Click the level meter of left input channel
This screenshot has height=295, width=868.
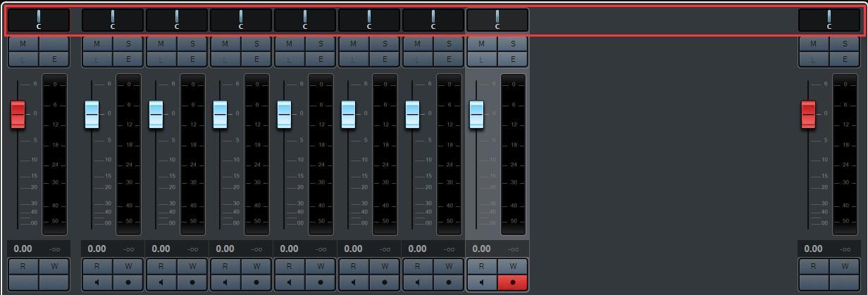point(55,154)
